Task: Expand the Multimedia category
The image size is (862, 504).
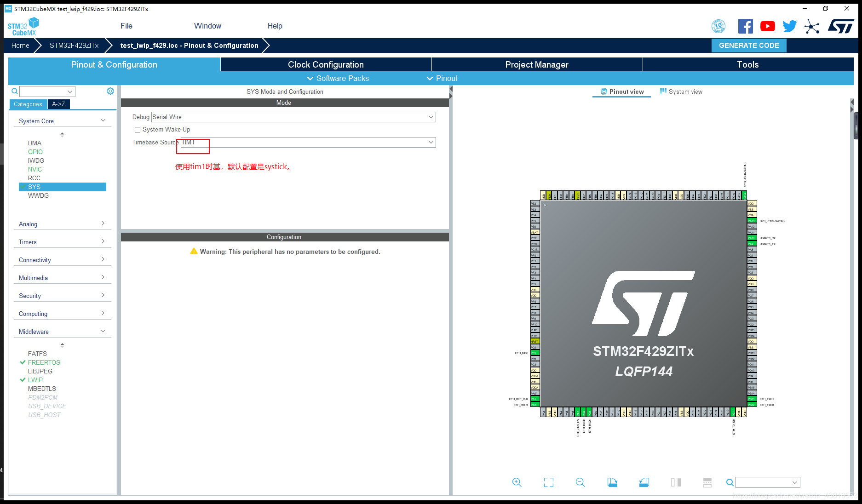Action: click(62, 278)
